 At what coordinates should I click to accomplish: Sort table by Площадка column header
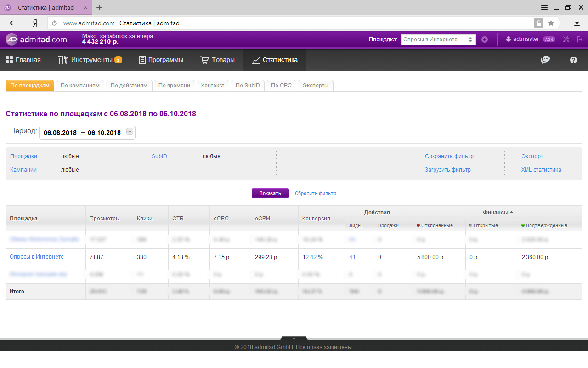[x=23, y=218]
